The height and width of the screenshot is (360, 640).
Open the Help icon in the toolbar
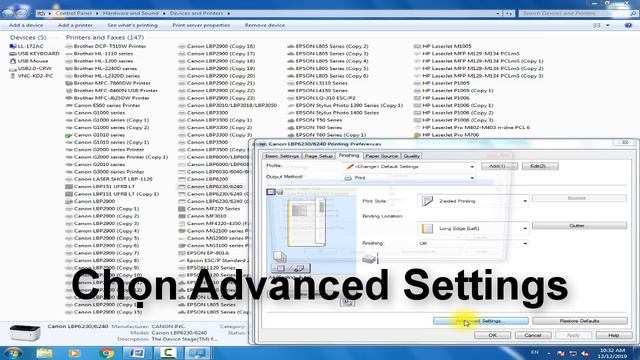[628, 25]
